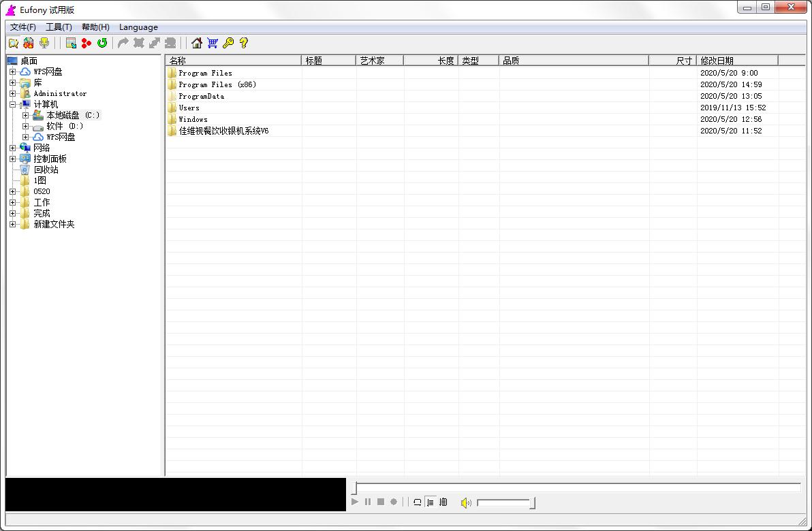The width and height of the screenshot is (812, 531).
Task: Sort by 艺术家 column header
Action: pos(379,61)
